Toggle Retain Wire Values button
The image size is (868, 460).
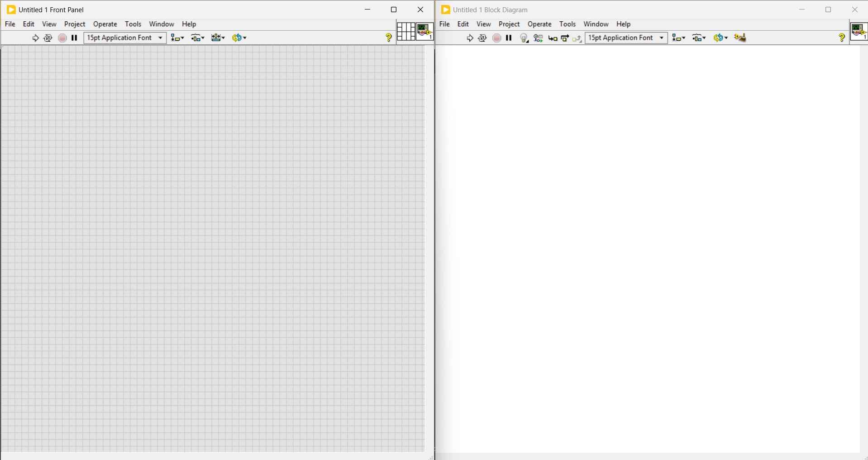point(539,38)
